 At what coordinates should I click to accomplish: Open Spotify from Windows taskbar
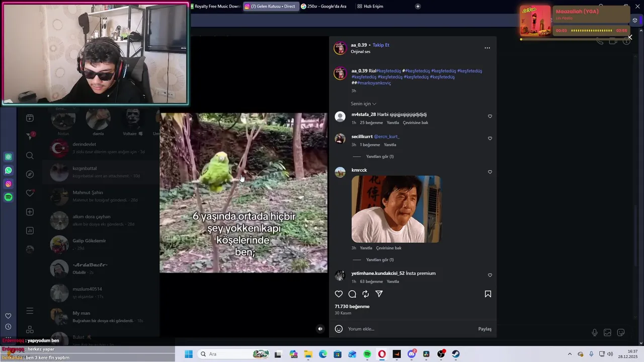(367, 354)
